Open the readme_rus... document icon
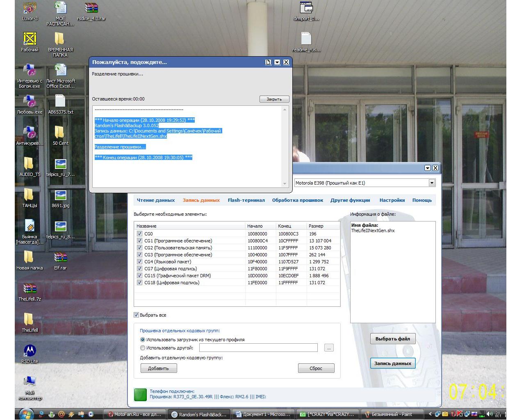The image size is (508, 420). [x=306, y=42]
